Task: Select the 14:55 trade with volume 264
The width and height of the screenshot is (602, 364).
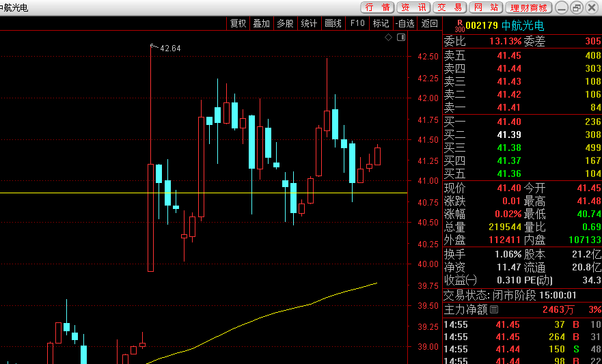Action: coord(523,337)
